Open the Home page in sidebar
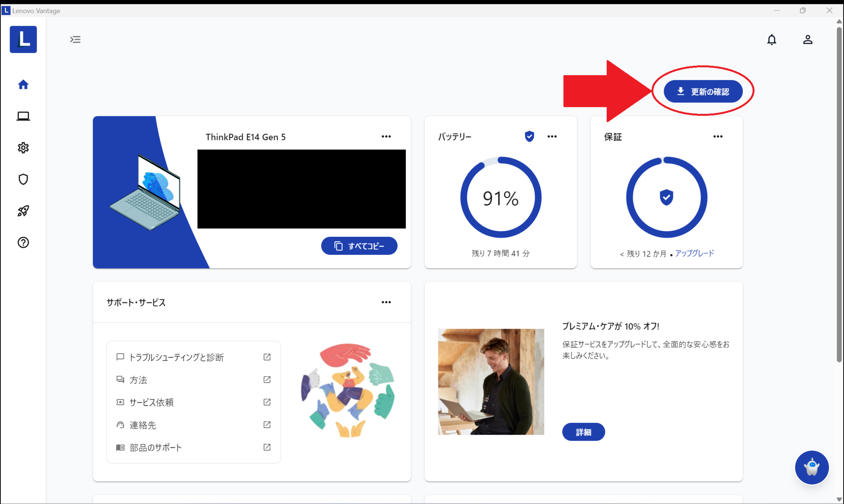Image resolution: width=844 pixels, height=504 pixels. 23,84
